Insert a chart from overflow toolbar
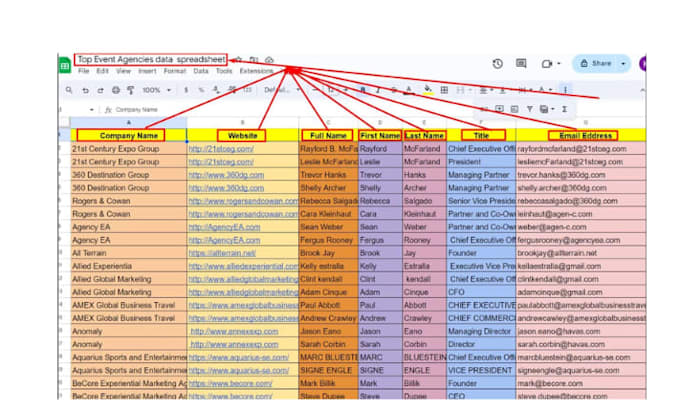Screen dimensions: 680x411 coord(514,109)
